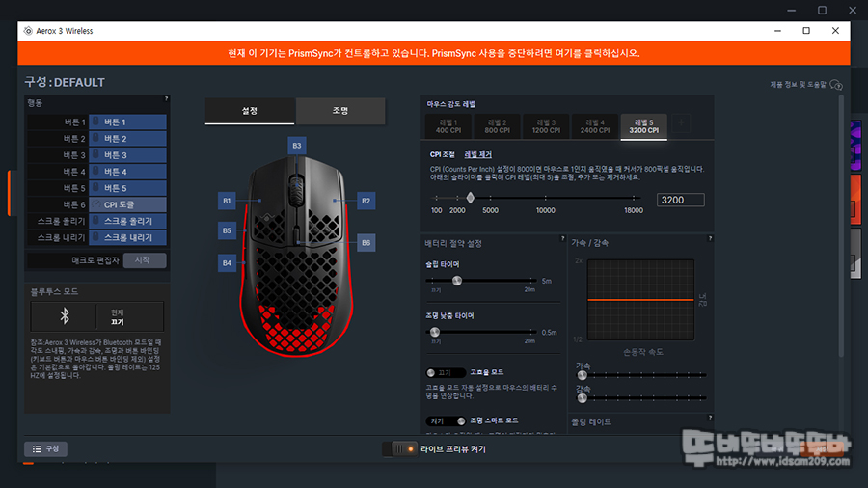Open the 버튼 6 CPI 토글 dropdown
Viewport: 868px width, 488px height.
(x=127, y=204)
